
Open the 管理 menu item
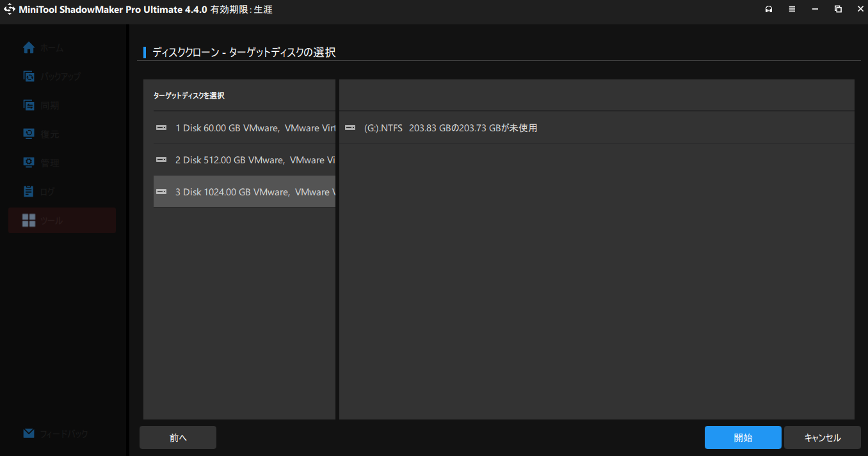(50, 163)
